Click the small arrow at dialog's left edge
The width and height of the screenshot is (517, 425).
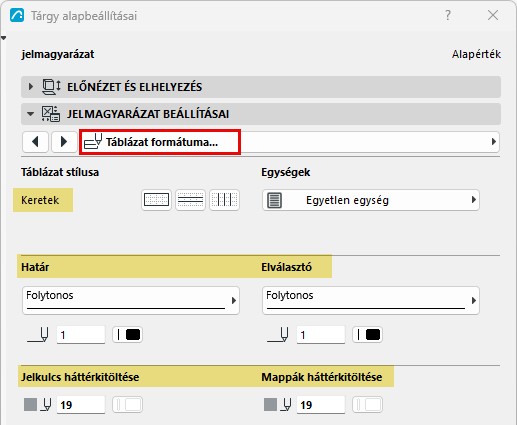3,38
